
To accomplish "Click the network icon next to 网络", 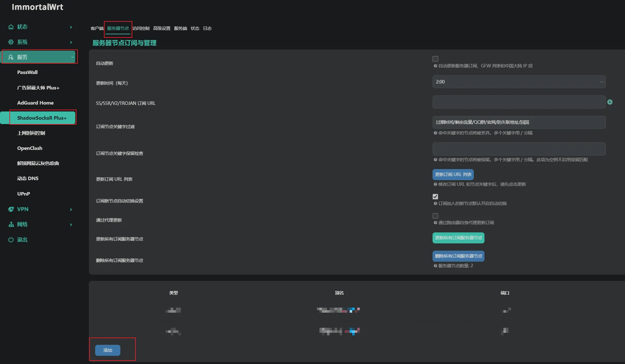I will (11, 225).
